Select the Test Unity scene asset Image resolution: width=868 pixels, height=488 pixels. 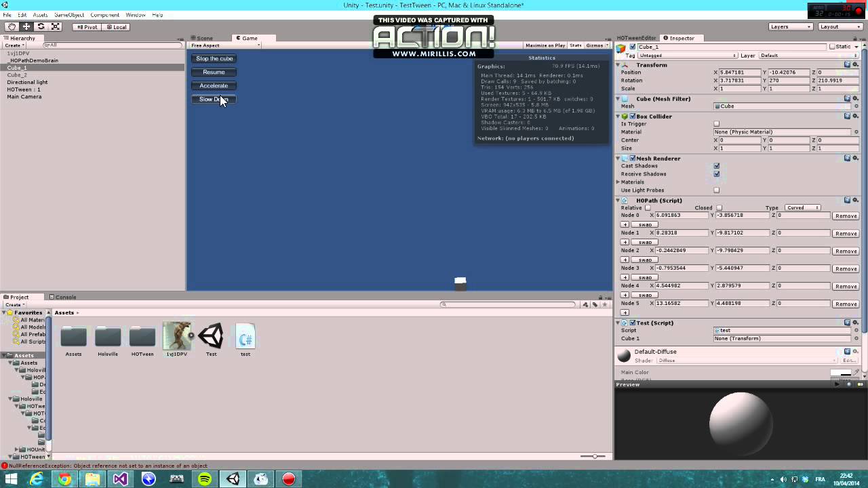211,335
